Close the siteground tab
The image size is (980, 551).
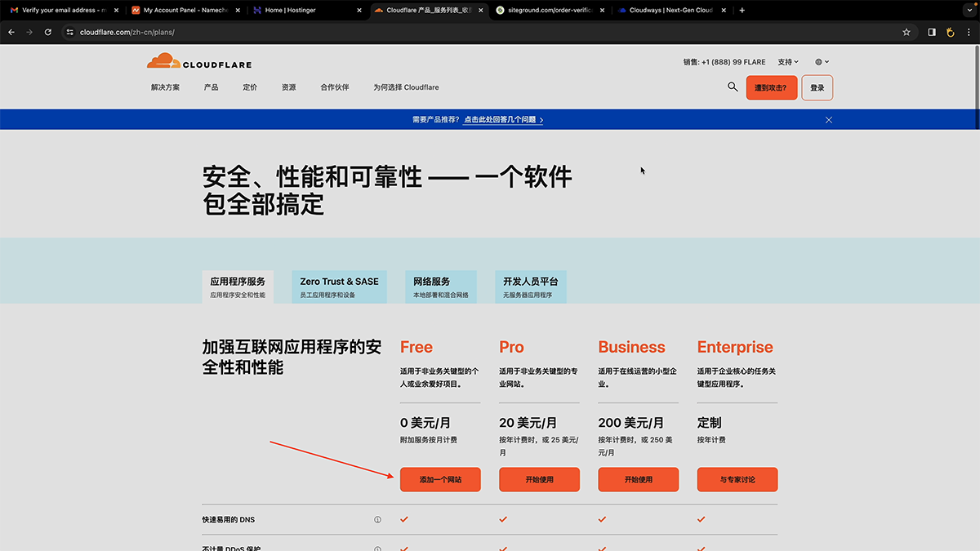pyautogui.click(x=602, y=11)
